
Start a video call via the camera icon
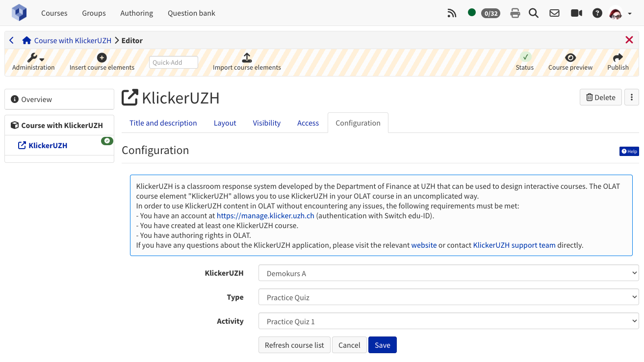click(576, 13)
